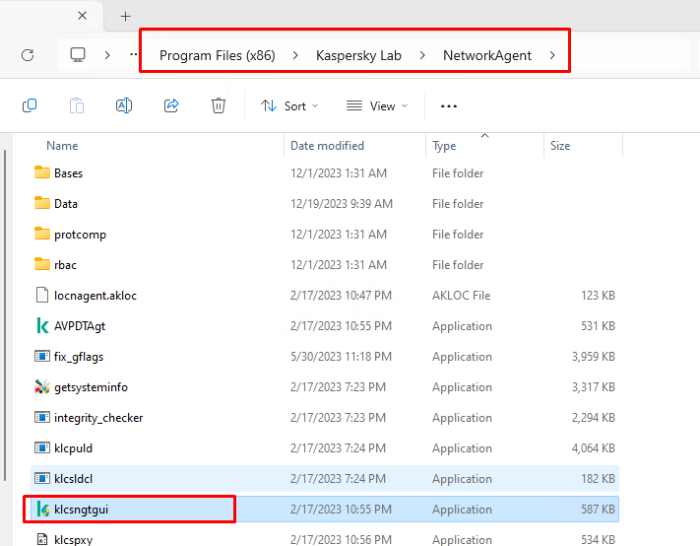Go to Program Files (x86) breadcrumb
The width and height of the screenshot is (700, 546).
tap(217, 55)
